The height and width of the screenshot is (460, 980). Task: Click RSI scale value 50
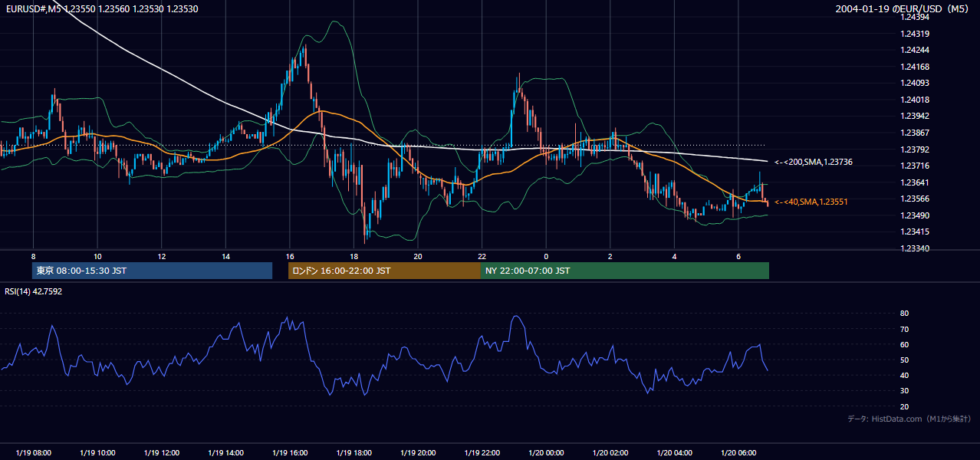(x=905, y=360)
